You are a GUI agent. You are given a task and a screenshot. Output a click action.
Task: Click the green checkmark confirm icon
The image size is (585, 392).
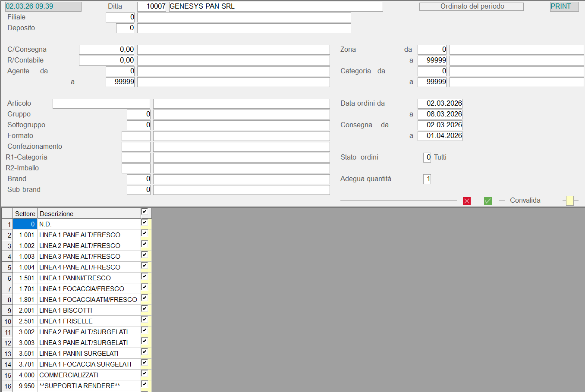point(487,201)
